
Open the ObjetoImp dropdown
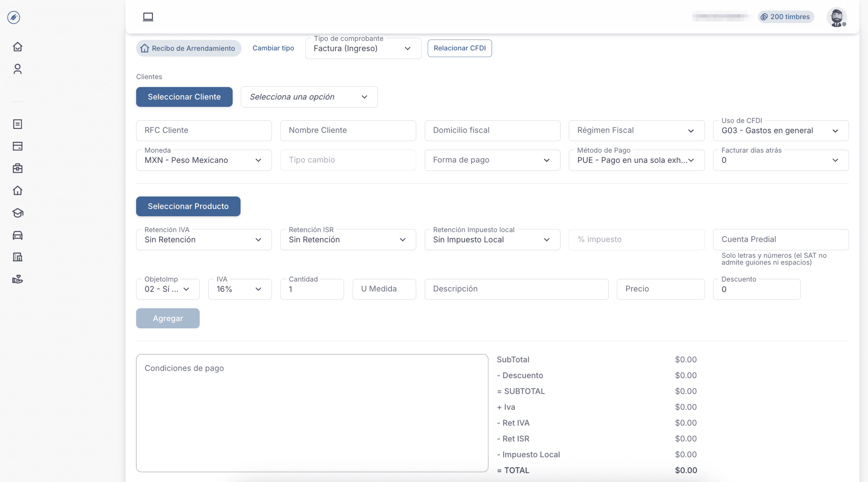[168, 289]
